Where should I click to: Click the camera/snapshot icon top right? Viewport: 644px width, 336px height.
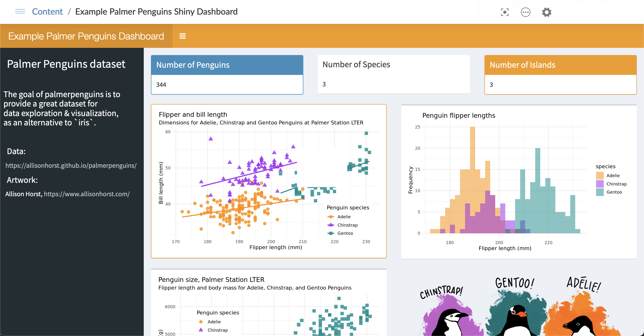click(x=504, y=11)
